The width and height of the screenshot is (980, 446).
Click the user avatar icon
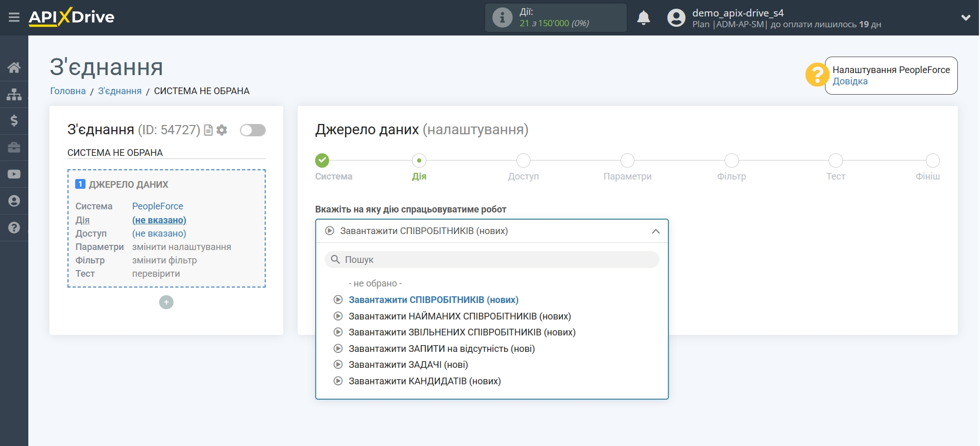click(676, 17)
